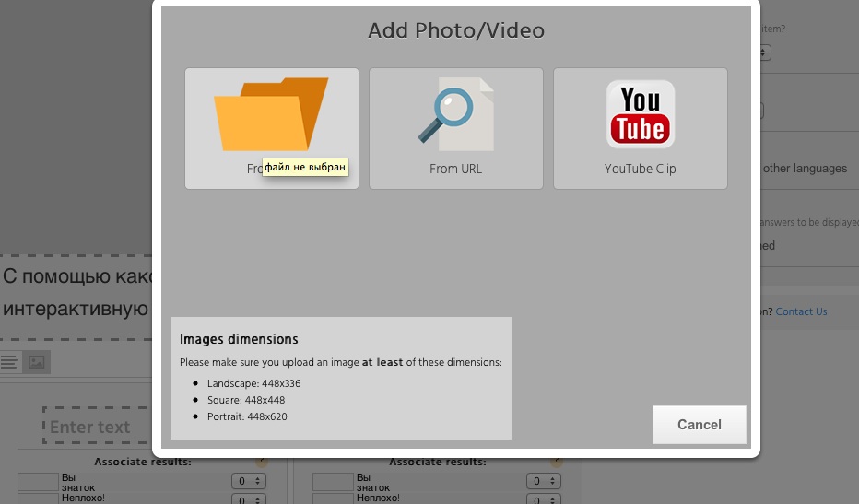The image size is (859, 504).
Task: Click the question text starting С помощью
Action: (x=76, y=292)
